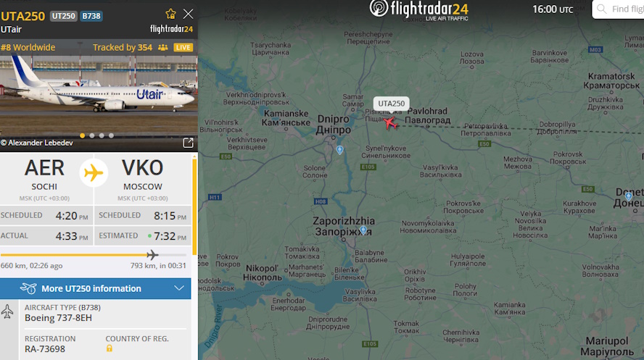Image resolution: width=644 pixels, height=360 pixels.
Task: Click the Flightradar24 logo
Action: tap(419, 10)
